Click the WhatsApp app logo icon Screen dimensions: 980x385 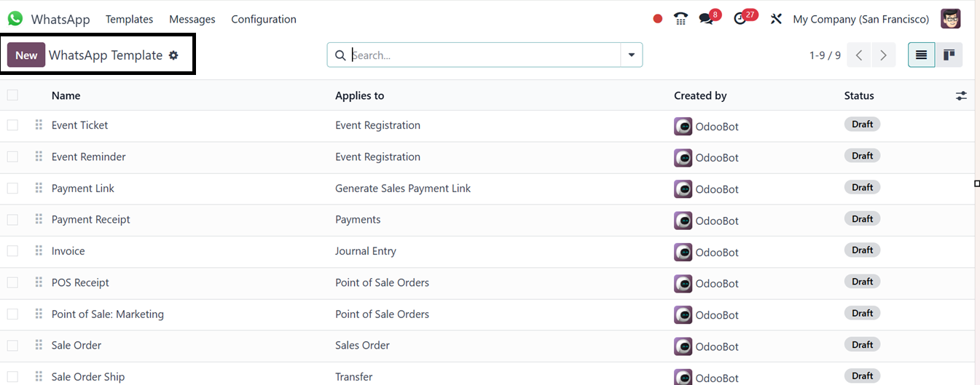(x=15, y=19)
